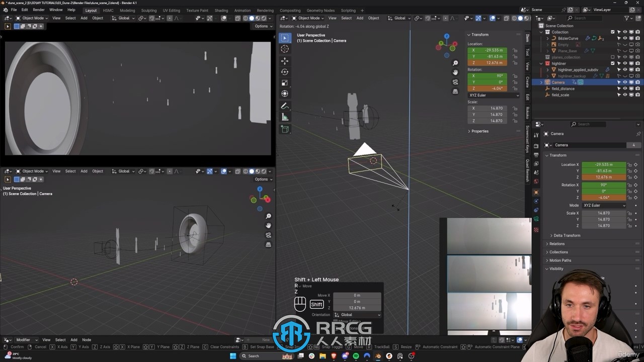Switch to the Shading workspace tab

point(221,10)
